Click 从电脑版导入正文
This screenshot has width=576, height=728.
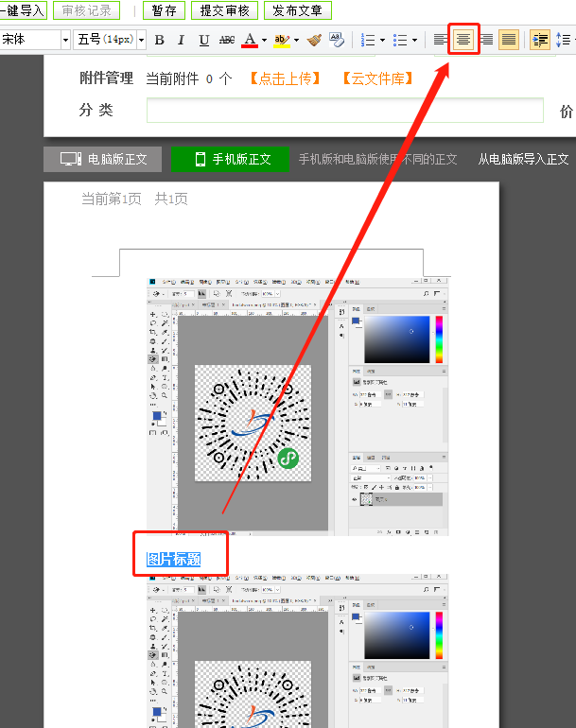[524, 160]
